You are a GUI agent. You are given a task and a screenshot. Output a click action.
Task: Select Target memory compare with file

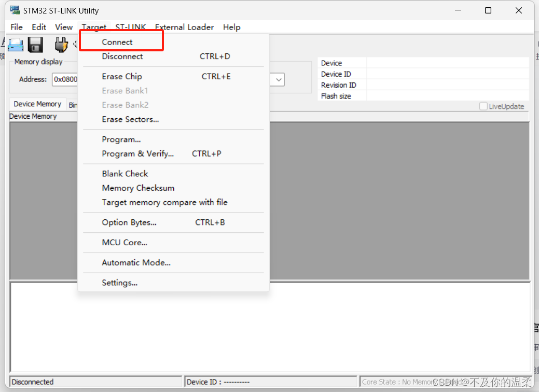[x=174, y=202]
